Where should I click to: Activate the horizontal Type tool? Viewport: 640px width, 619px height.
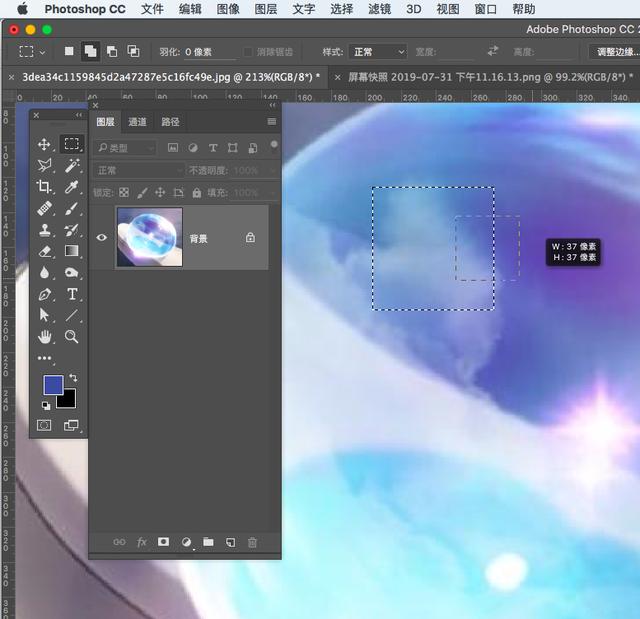point(72,294)
